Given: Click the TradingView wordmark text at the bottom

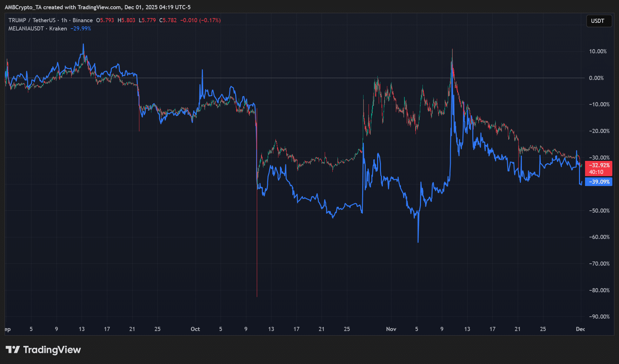Looking at the screenshot, I should 52,350.
